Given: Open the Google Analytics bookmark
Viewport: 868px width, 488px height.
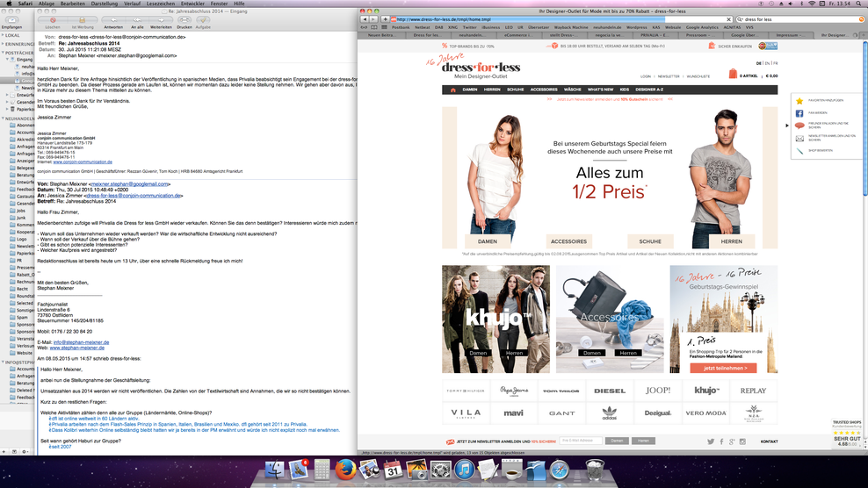Looking at the screenshot, I should click(702, 27).
